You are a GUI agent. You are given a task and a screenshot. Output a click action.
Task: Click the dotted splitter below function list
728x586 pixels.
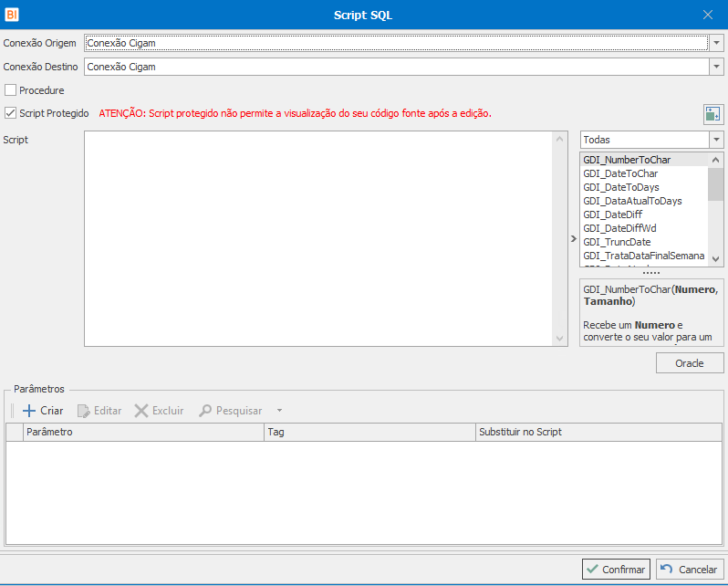(x=651, y=273)
